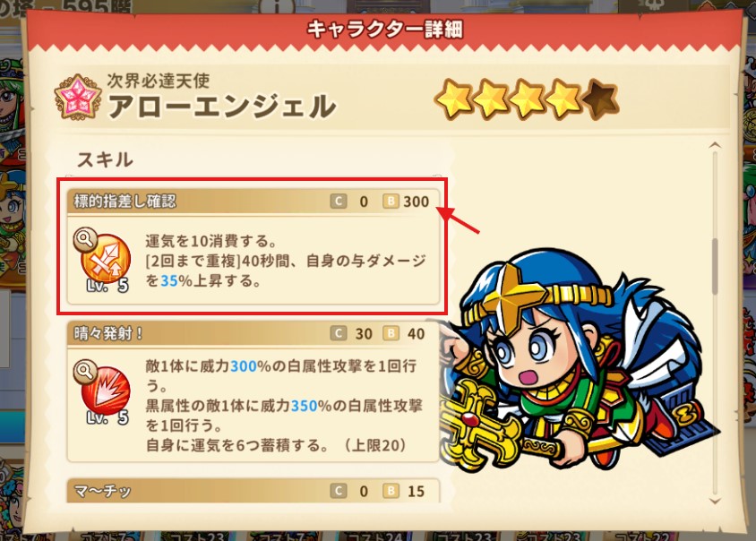This screenshot has height=541, width=756.
Task: Click the dark fifth star
Action: pos(600,99)
